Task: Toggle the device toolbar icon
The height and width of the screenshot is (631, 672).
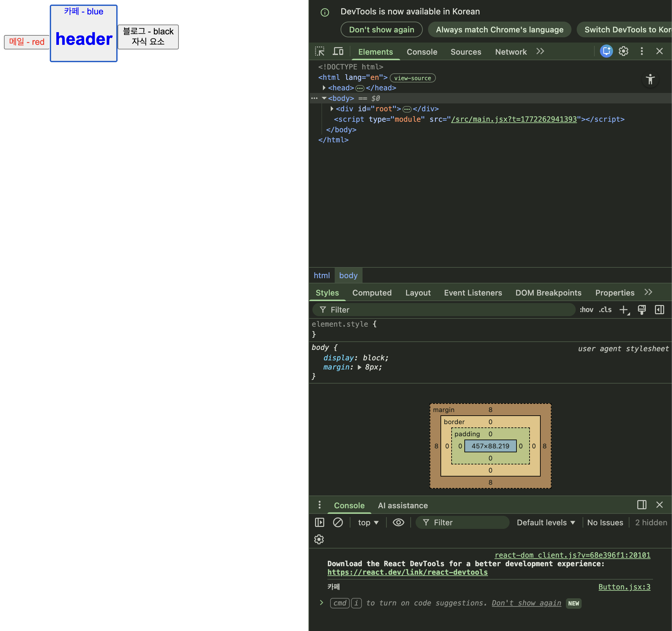Action: (338, 51)
